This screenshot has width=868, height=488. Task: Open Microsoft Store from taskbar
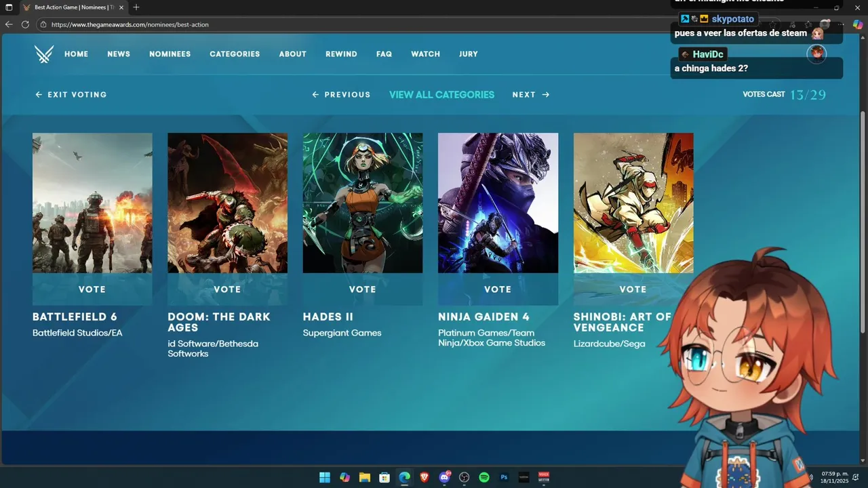click(x=384, y=477)
